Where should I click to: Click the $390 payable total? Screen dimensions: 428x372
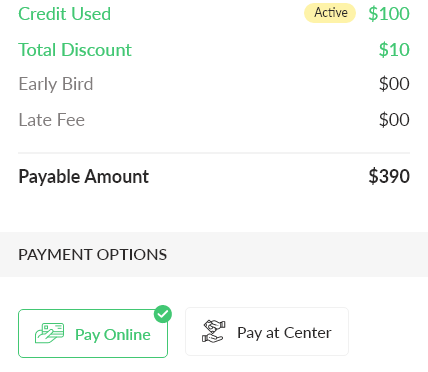[389, 176]
